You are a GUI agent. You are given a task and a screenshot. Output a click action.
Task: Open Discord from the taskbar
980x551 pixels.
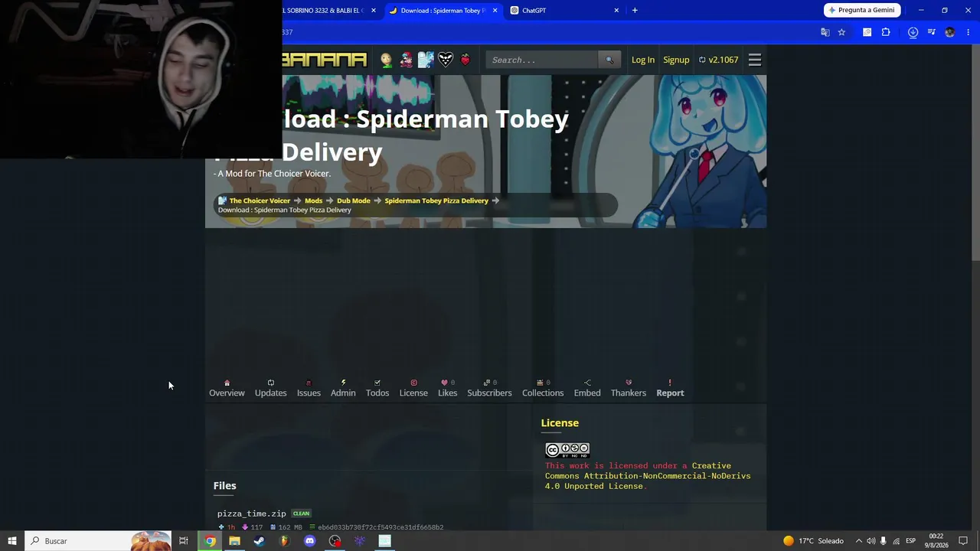309,541
